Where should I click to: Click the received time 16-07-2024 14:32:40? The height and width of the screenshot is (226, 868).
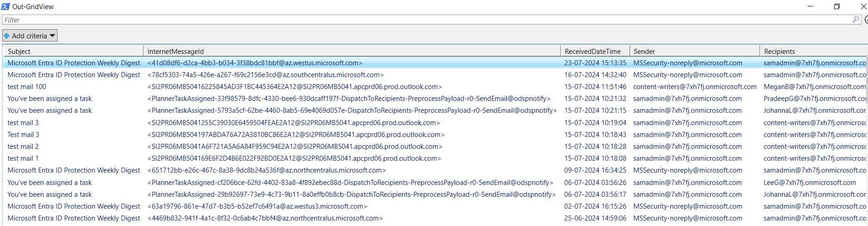(595, 75)
